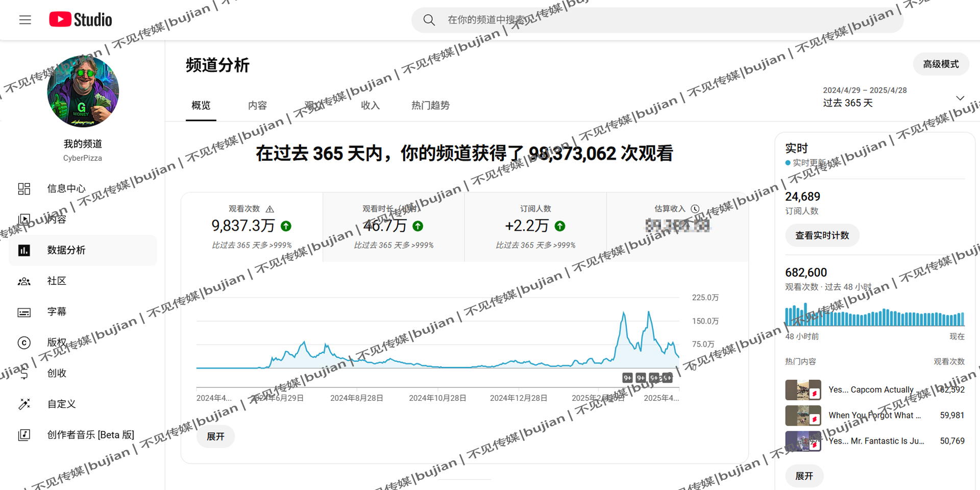Expand the chart with 展开 button

coord(215,436)
